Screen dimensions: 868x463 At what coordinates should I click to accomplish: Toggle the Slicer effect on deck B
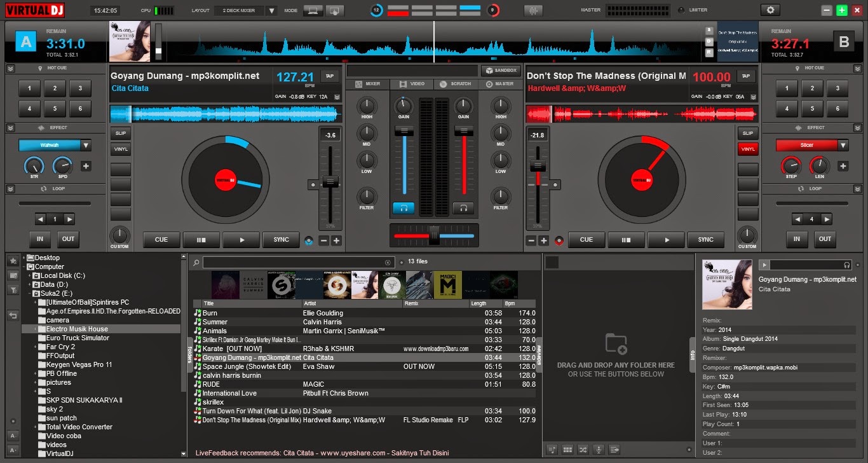pos(806,145)
